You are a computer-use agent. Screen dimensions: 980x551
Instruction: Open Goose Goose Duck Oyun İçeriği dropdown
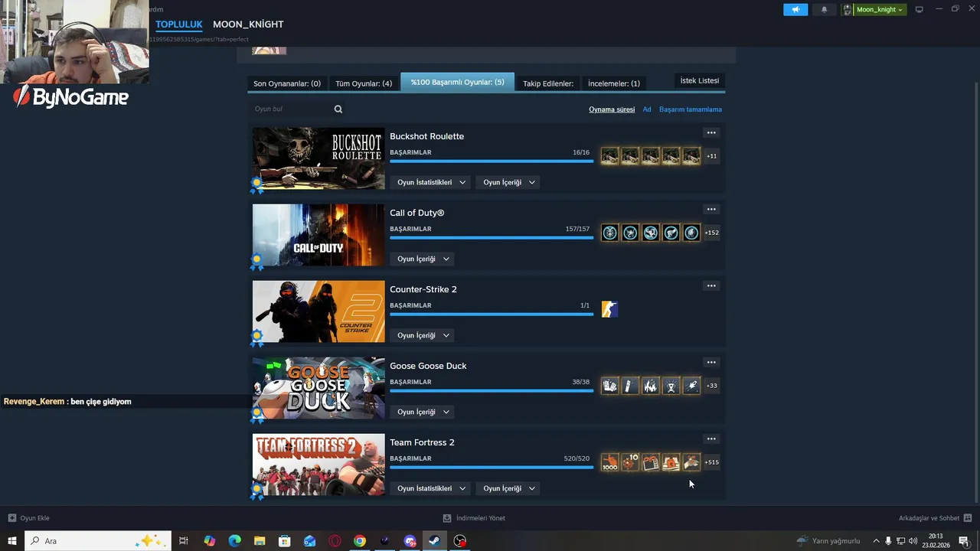(x=423, y=412)
